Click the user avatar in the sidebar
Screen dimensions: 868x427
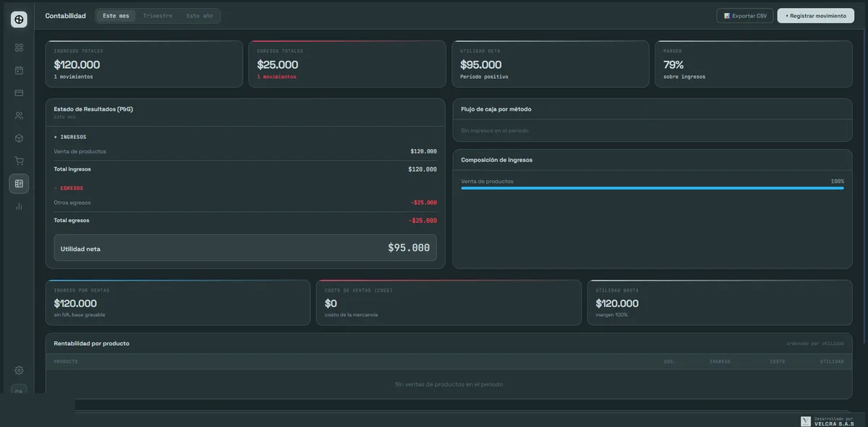click(19, 391)
